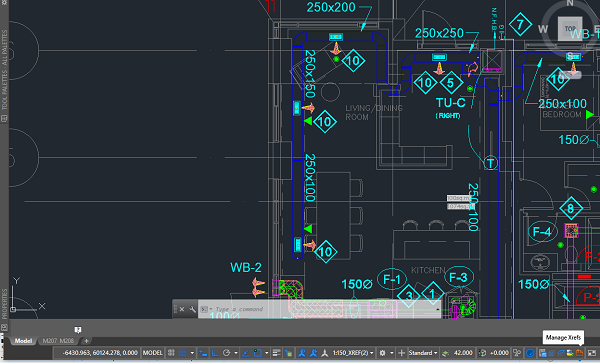
Task: Close the command line with X
Action: 182,309
